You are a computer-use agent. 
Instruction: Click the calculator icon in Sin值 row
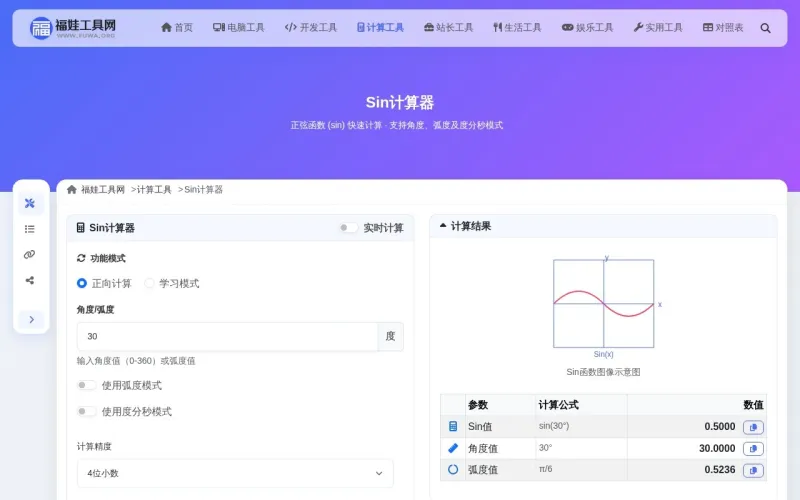click(x=453, y=426)
